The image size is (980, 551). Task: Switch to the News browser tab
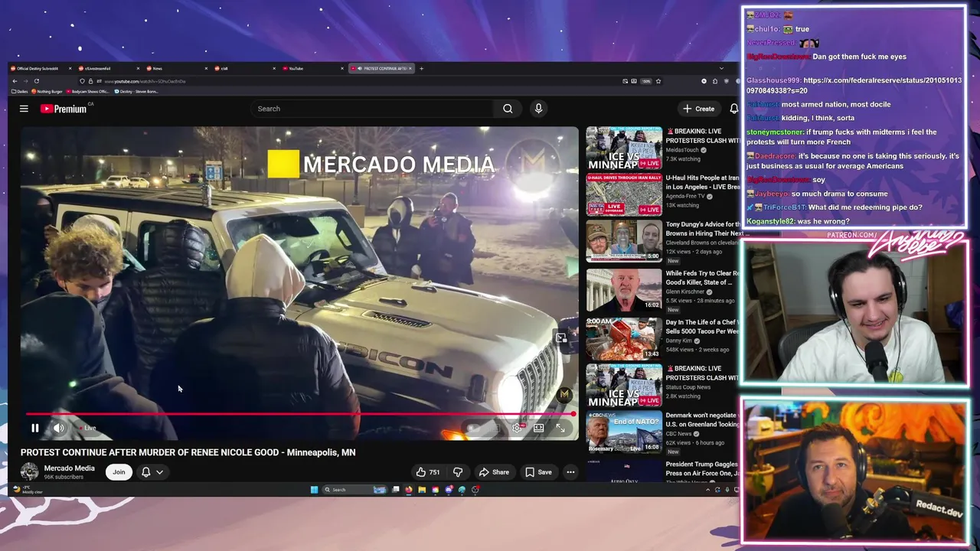(176, 68)
